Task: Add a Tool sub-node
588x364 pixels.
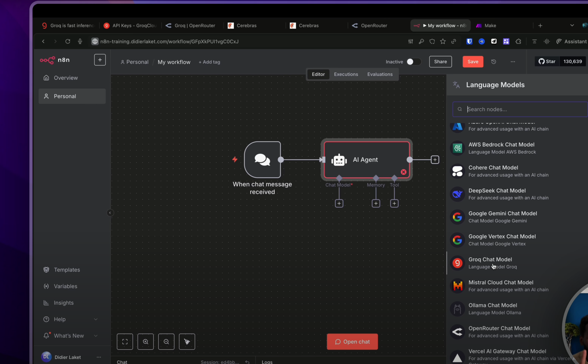Action: coord(394,203)
